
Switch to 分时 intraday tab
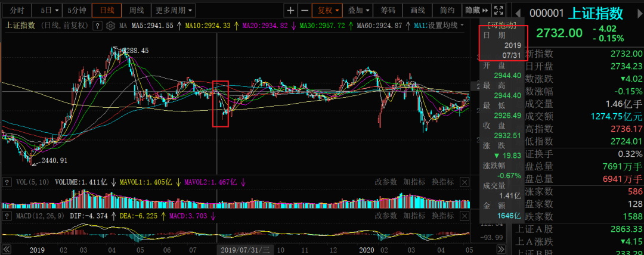tap(17, 10)
